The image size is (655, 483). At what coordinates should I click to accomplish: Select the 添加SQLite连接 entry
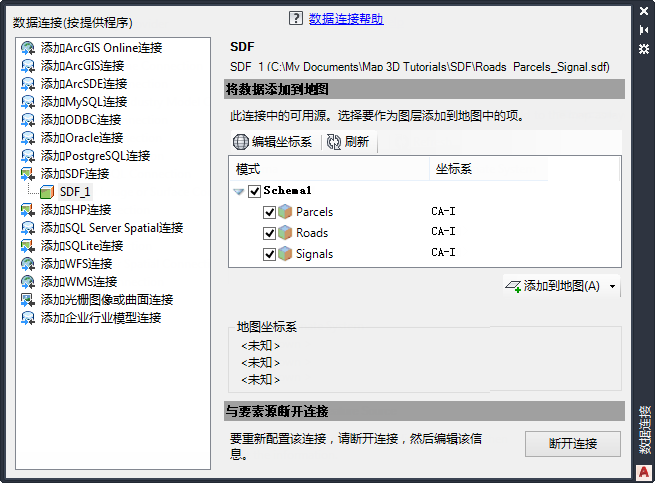click(82, 246)
